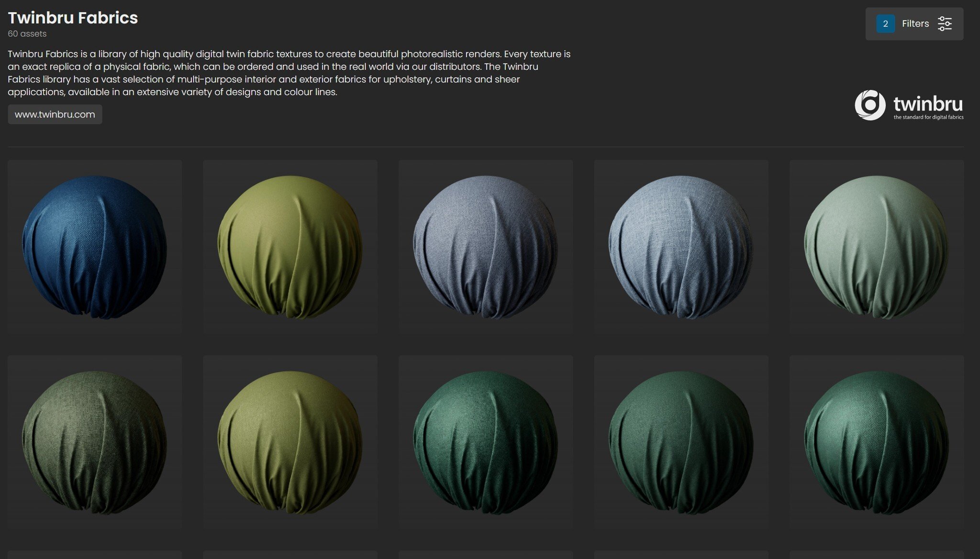Select the dark moss green fabric sphere thumbnail
The height and width of the screenshot is (559, 980).
pyautogui.click(x=95, y=442)
